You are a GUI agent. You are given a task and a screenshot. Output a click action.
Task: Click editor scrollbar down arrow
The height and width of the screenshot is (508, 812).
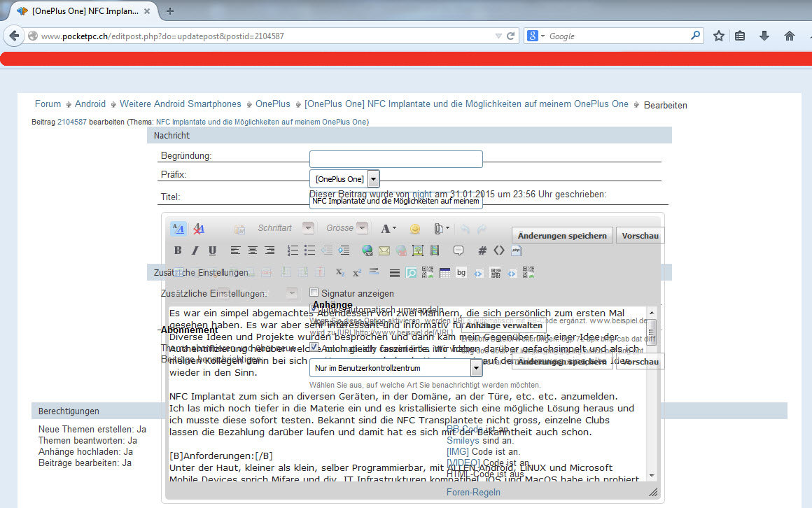click(652, 476)
